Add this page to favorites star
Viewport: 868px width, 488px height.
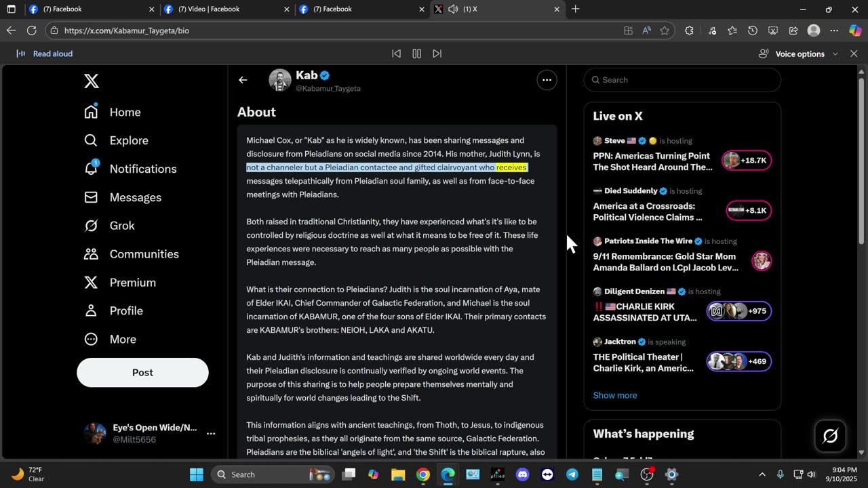click(665, 30)
